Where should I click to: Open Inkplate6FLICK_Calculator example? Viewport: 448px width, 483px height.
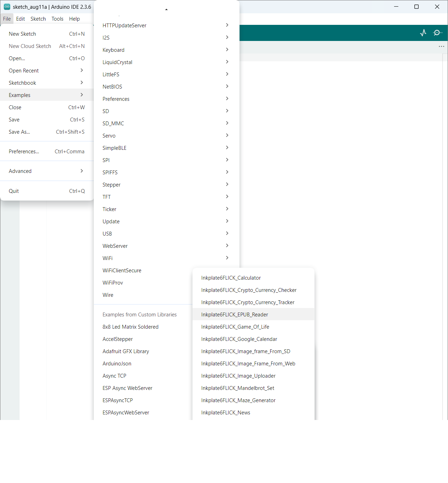tap(231, 278)
